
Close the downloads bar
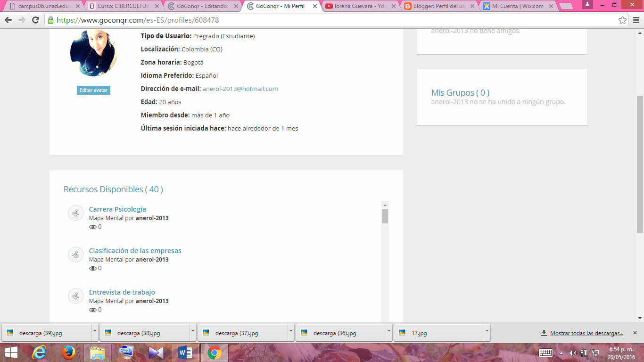635,333
